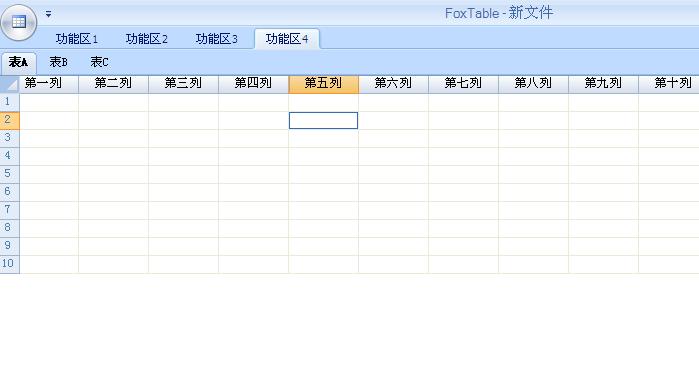This screenshot has width=699, height=384.
Task: Click the cell in 第二列 row 7
Action: tap(113, 210)
